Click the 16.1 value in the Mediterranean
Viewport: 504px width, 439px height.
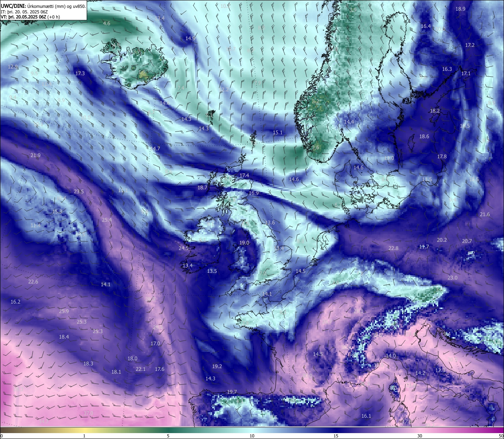(x=366, y=416)
